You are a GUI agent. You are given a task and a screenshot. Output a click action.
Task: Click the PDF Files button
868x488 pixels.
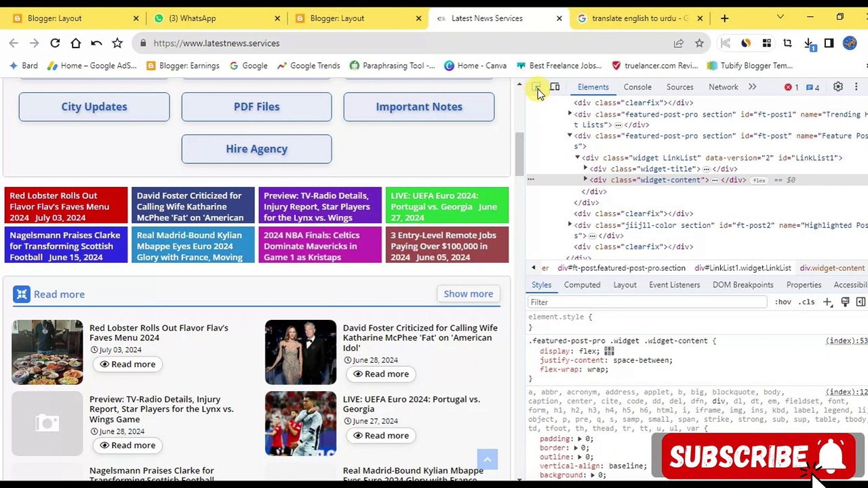coord(256,107)
